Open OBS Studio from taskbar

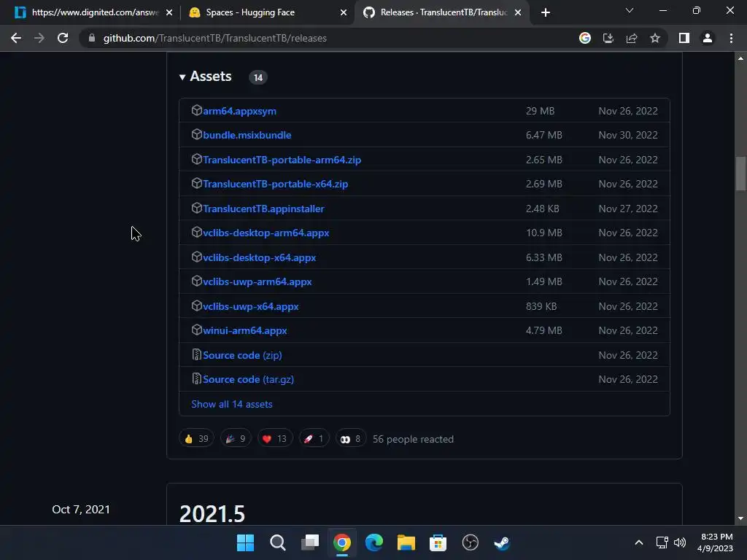(471, 542)
